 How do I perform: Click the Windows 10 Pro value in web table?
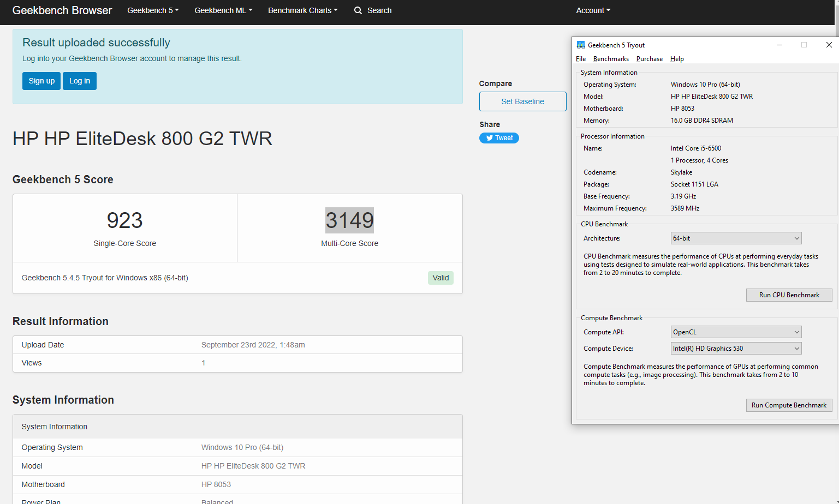(242, 447)
